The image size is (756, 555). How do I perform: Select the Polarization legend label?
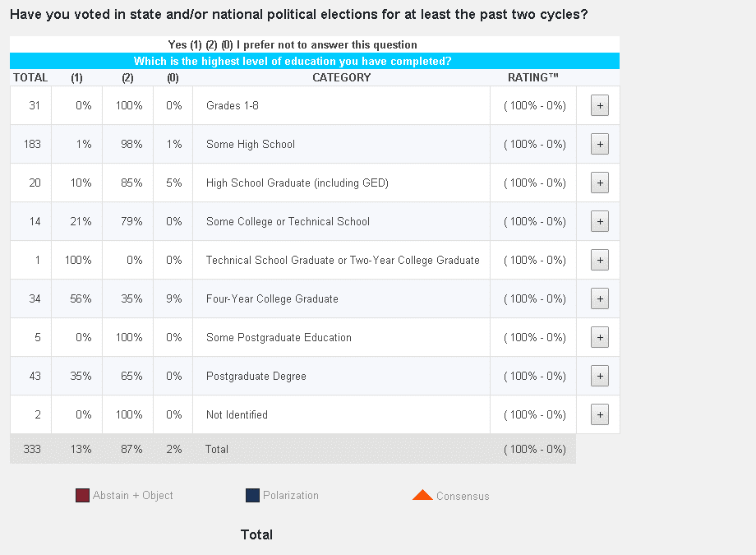point(291,495)
